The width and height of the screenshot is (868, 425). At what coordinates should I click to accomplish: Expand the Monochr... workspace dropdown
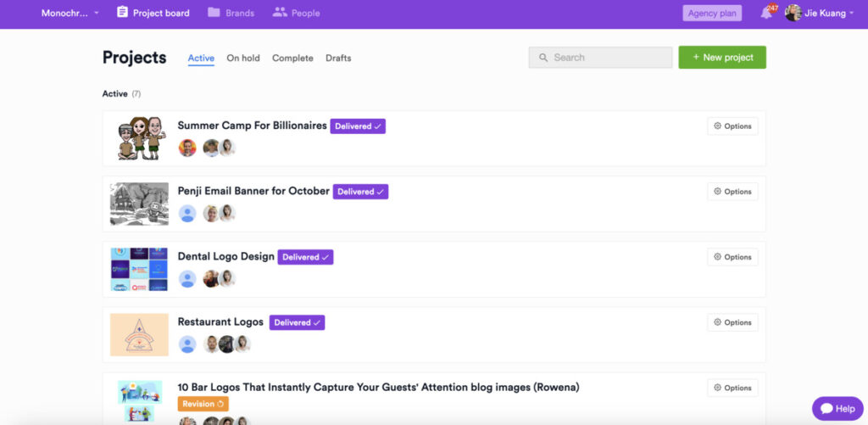70,13
